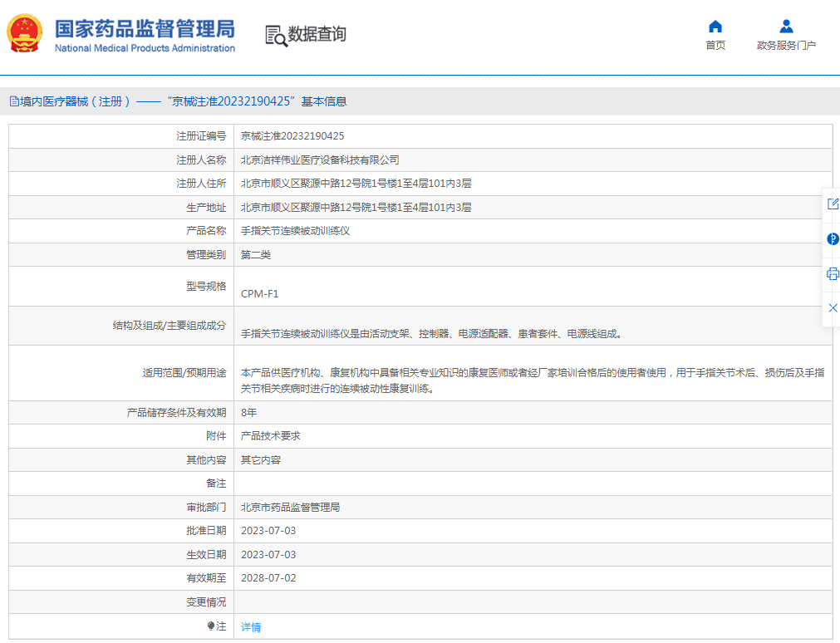The image size is (840, 643).
Task: Click the bulb icon next to 注
Action: pos(211,626)
